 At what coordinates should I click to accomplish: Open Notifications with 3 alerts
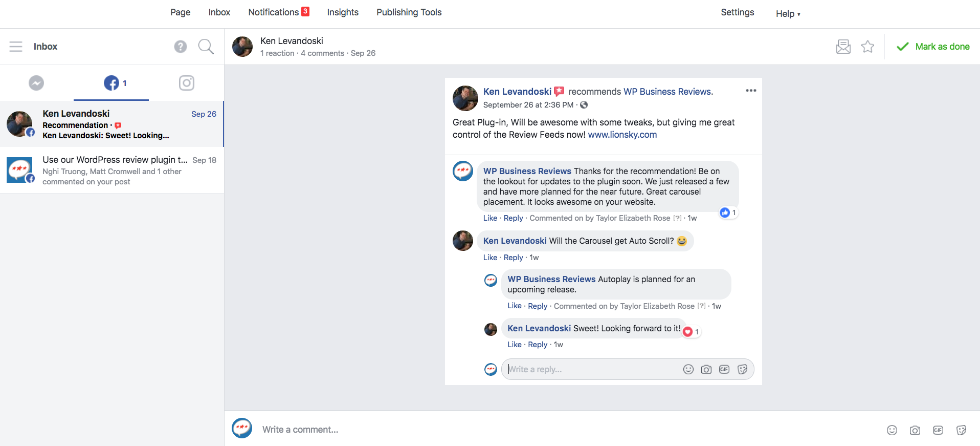pos(279,12)
